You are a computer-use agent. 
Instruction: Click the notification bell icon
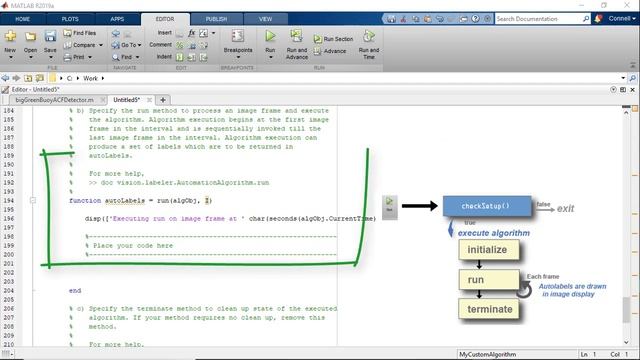click(598, 19)
